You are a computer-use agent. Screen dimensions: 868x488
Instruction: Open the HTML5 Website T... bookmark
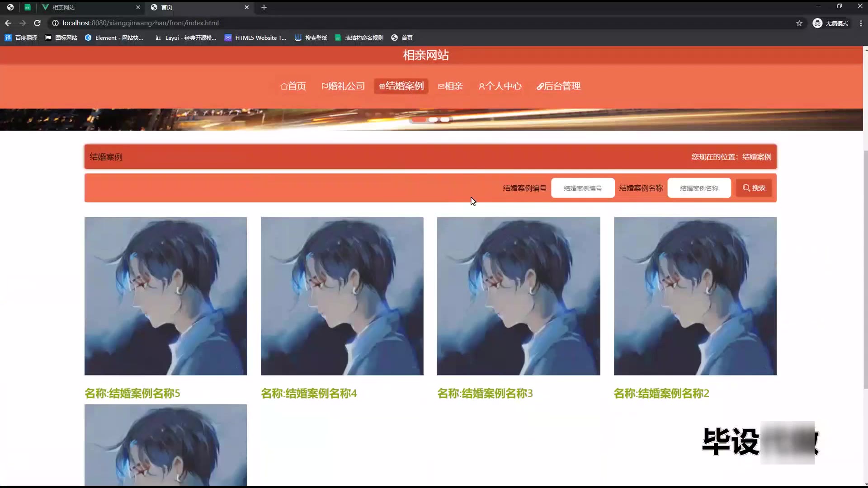point(256,38)
